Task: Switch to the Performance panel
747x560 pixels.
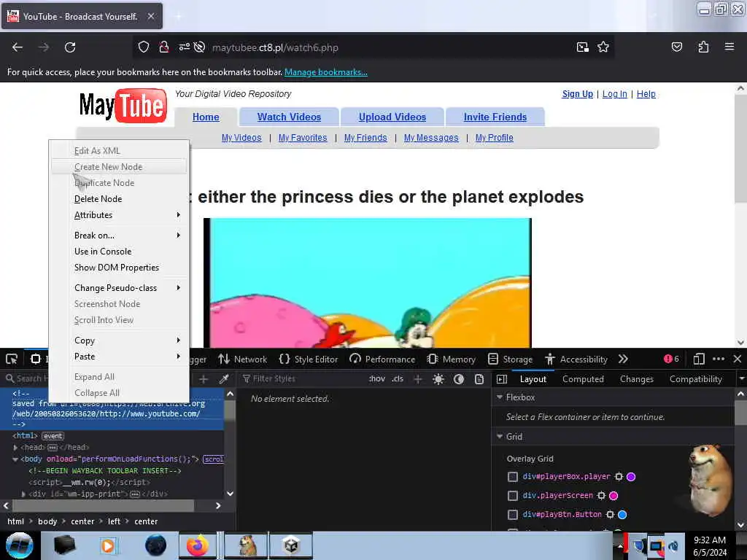Action: coord(382,359)
